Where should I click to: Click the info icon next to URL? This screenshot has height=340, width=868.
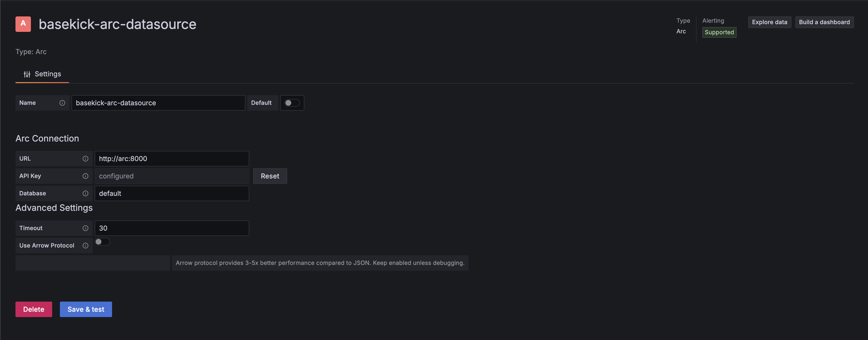tap(85, 159)
